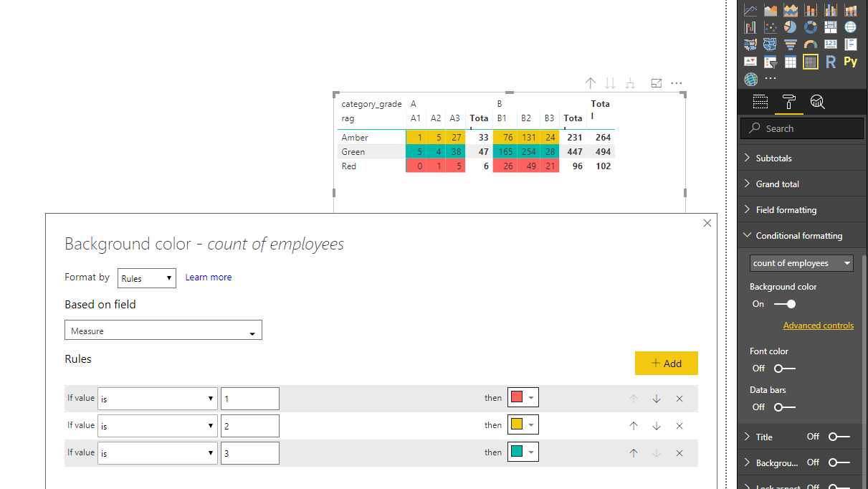Turn on the Title toggle
The width and height of the screenshot is (868, 489).
click(839, 437)
